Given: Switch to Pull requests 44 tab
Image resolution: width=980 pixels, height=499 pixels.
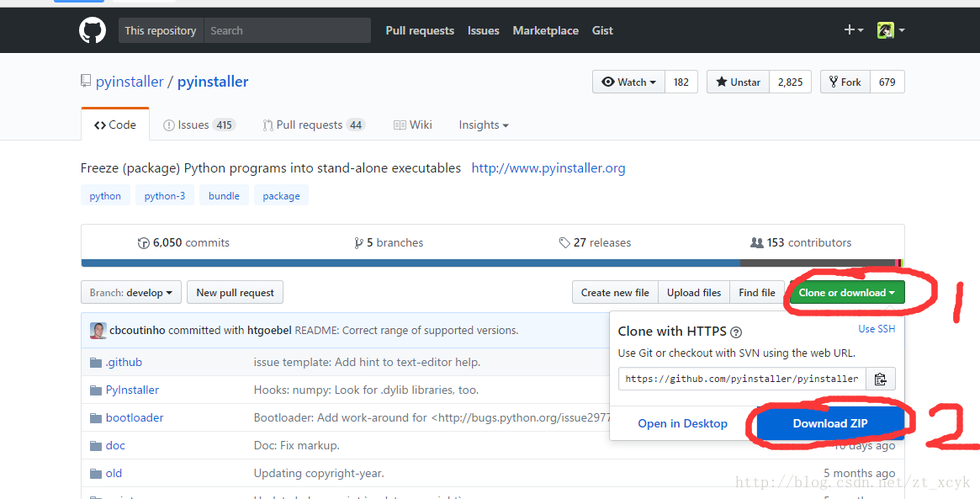Looking at the screenshot, I should [314, 125].
